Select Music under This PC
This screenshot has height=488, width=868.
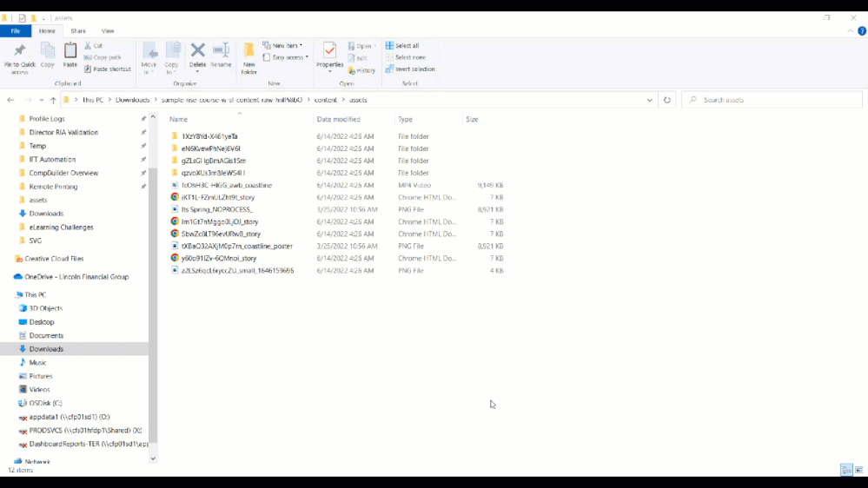(37, 362)
